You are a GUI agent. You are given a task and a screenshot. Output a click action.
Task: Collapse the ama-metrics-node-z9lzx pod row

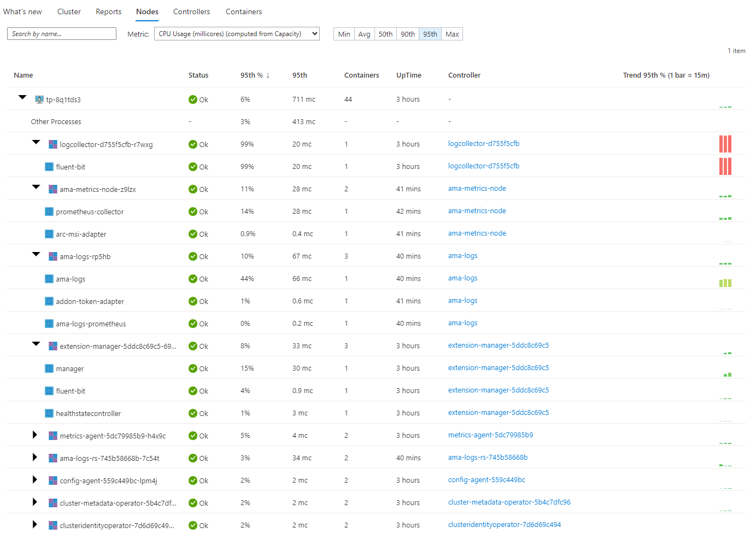click(36, 188)
